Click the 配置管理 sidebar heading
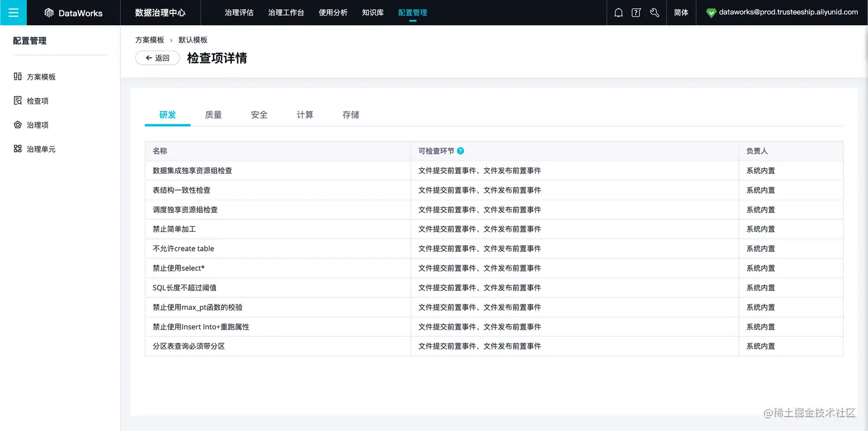 pos(30,41)
